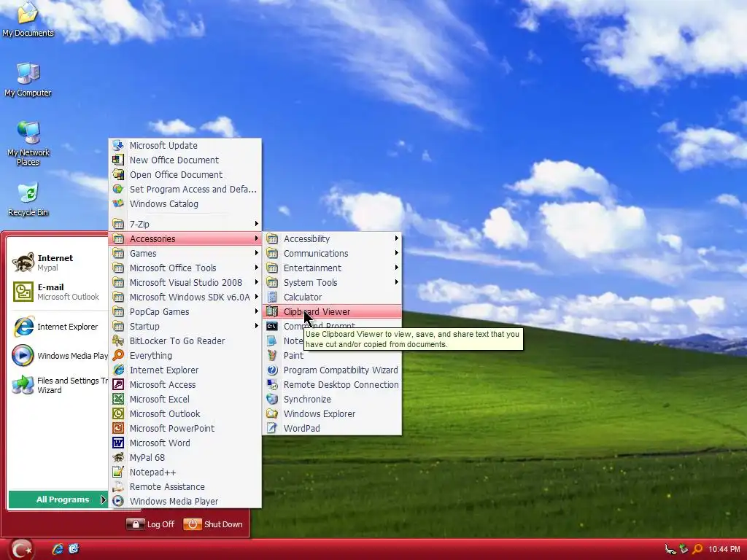
Task: Choose Synchronize from Accessories
Action: (332, 399)
